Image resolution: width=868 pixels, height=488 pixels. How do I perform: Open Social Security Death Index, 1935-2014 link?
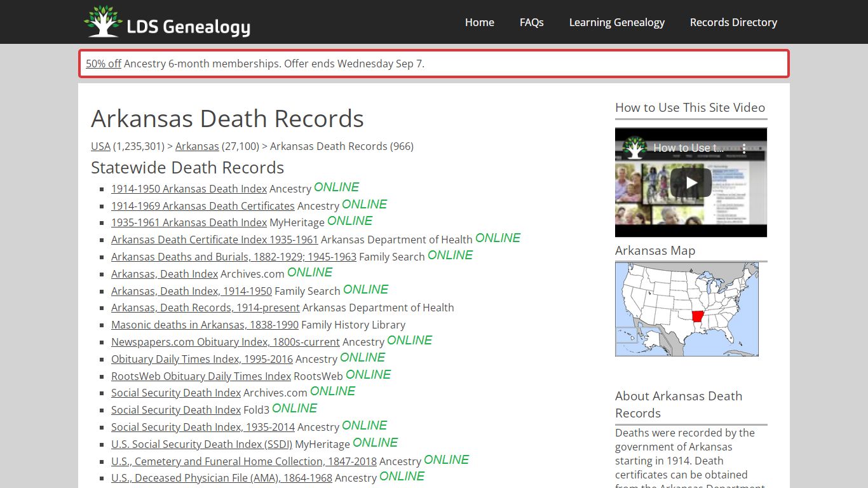tap(203, 427)
